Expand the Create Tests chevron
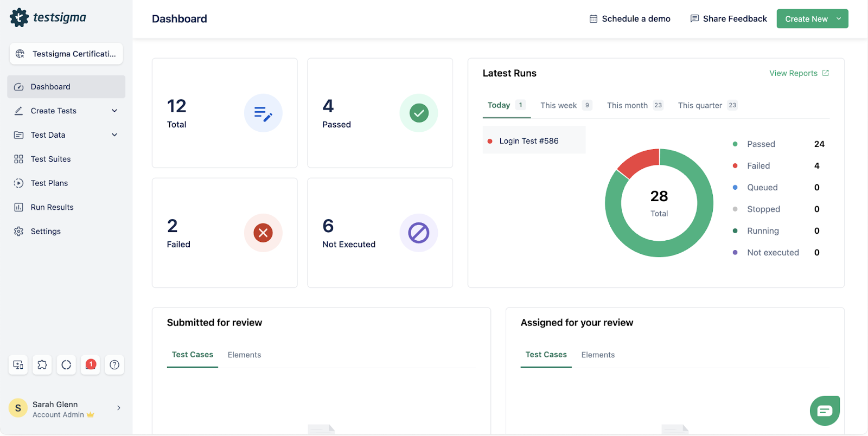The height and width of the screenshot is (436, 868). [114, 111]
